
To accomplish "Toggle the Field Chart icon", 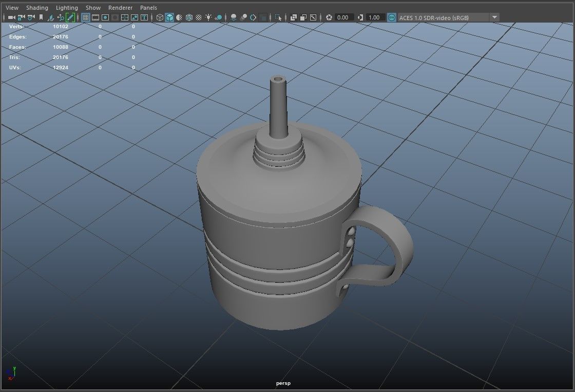I will [125, 17].
